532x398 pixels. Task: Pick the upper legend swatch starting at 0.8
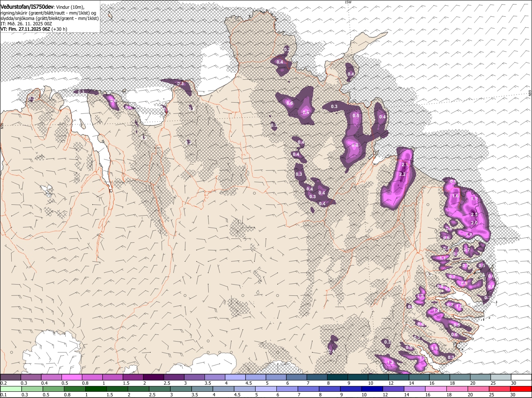[92, 377]
